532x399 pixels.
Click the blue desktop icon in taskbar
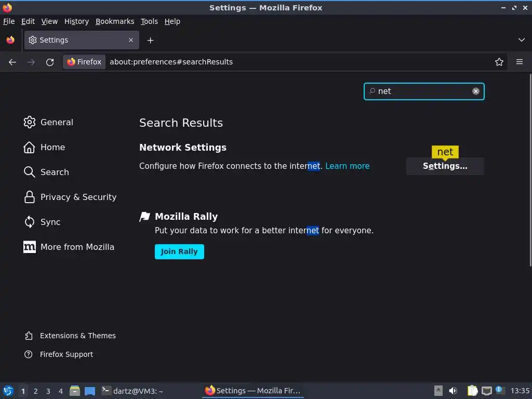pyautogui.click(x=90, y=391)
